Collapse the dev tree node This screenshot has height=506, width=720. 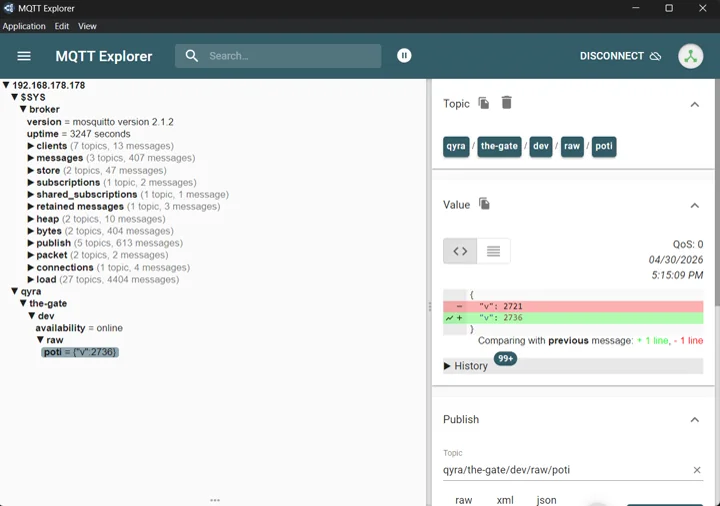pos(32,316)
